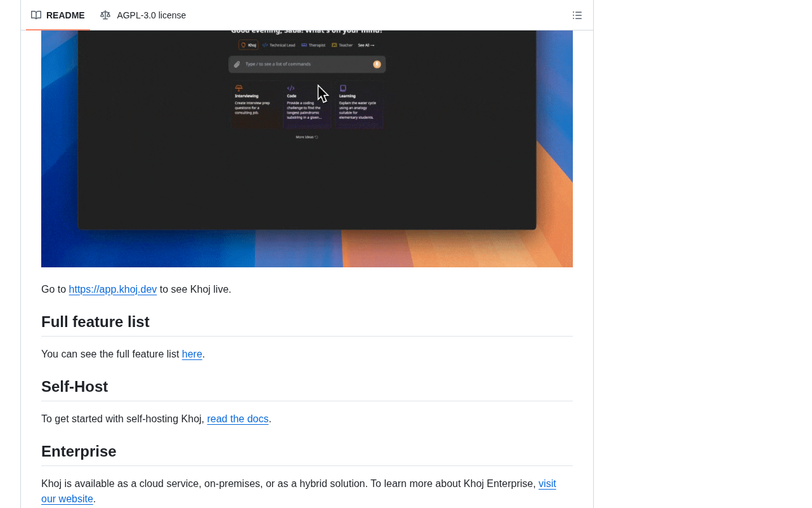Follow the 'read the docs' link
The width and height of the screenshot is (812, 508).
(x=238, y=419)
